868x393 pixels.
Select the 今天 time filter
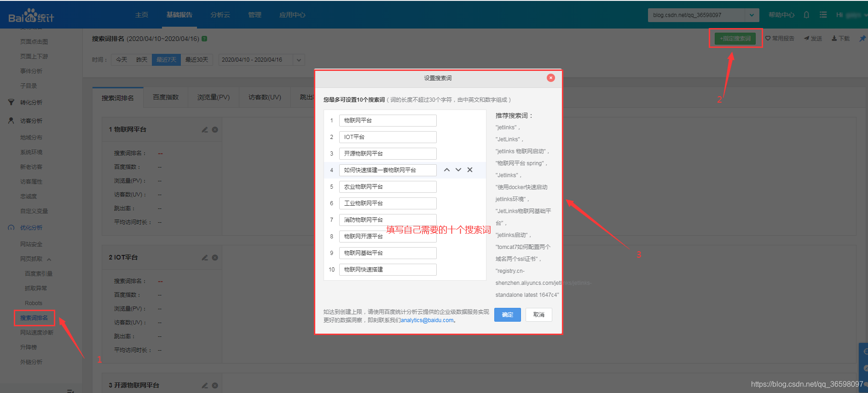click(122, 60)
